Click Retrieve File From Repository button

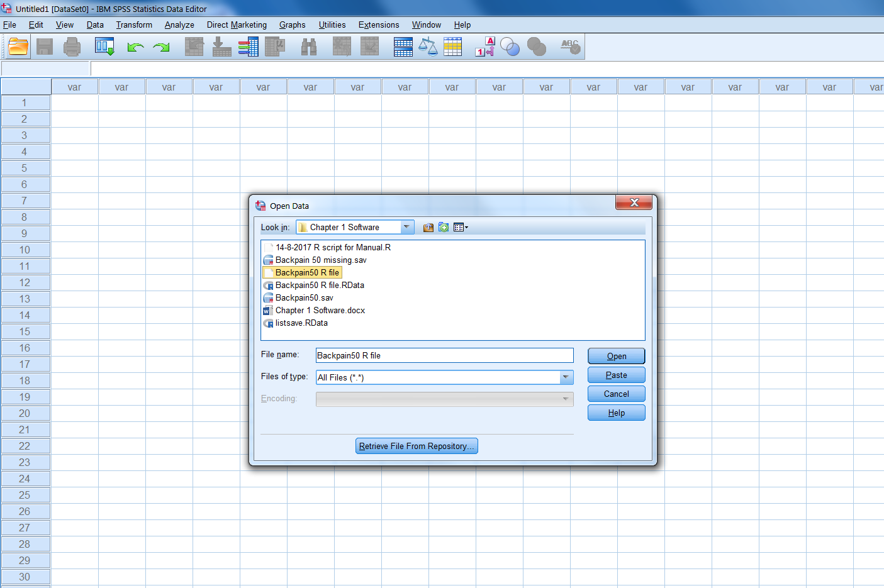[x=417, y=446]
